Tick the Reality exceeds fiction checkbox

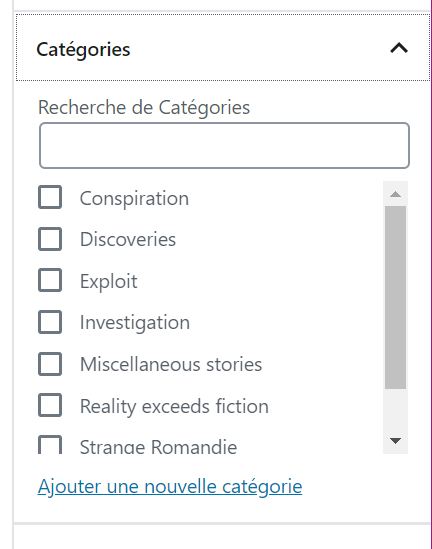[50, 405]
